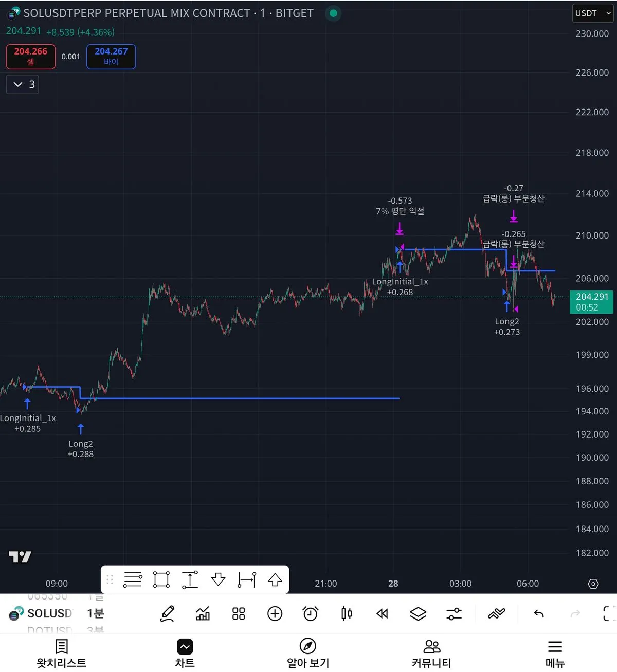This screenshot has height=672, width=617.
Task: Open the indicators chart icon
Action: (x=203, y=613)
